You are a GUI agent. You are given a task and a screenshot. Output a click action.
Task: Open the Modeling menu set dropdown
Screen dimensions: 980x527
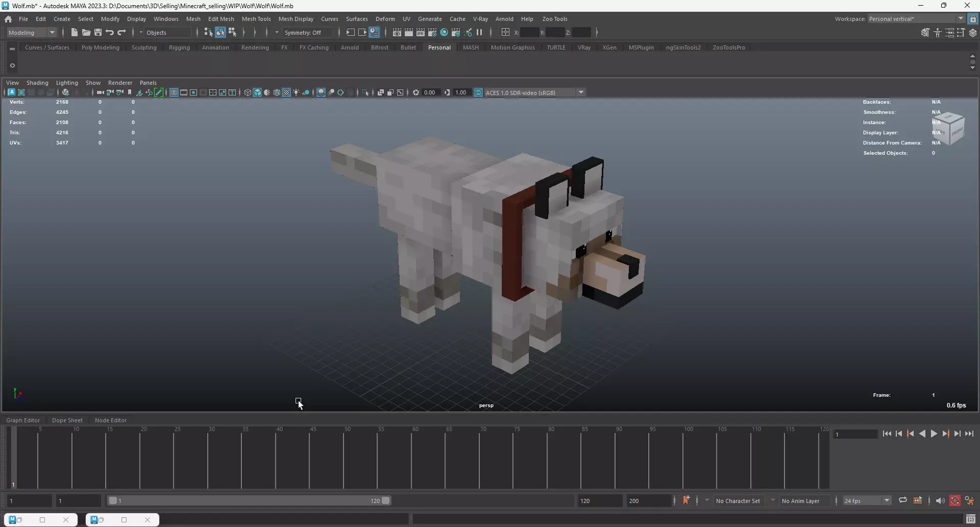click(x=32, y=32)
